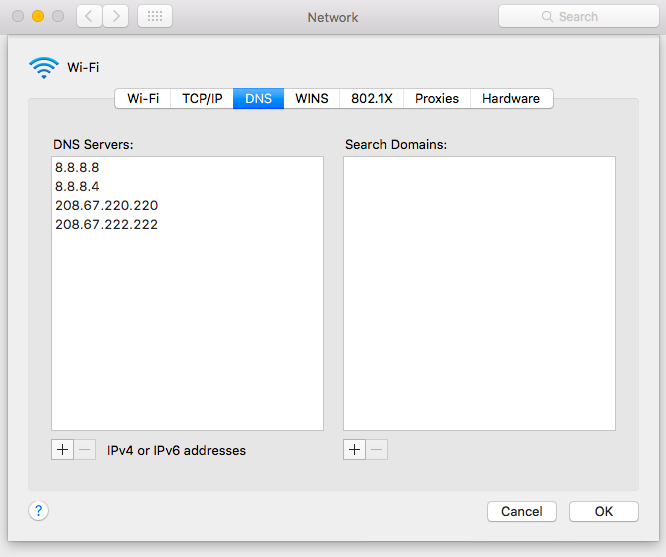Click the magnifier icon in Search field
Screen dimensions: 666x557
tap(547, 17)
